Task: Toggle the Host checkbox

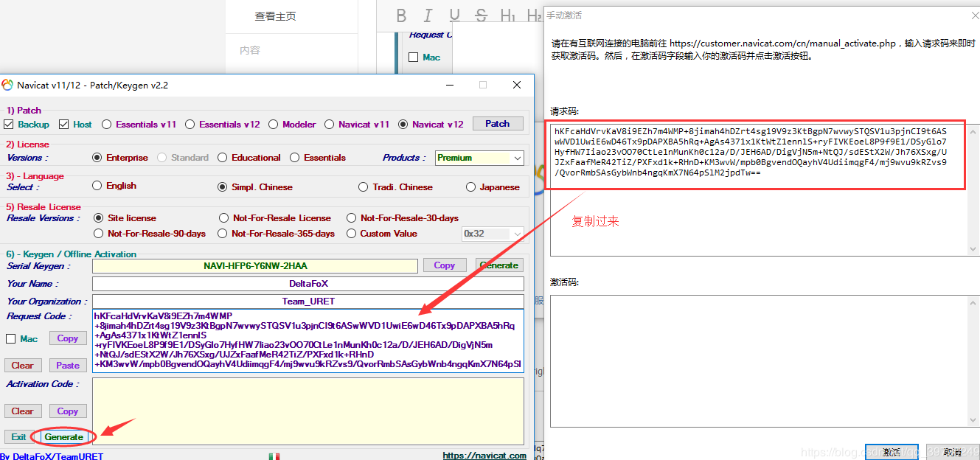Action: coord(63,124)
